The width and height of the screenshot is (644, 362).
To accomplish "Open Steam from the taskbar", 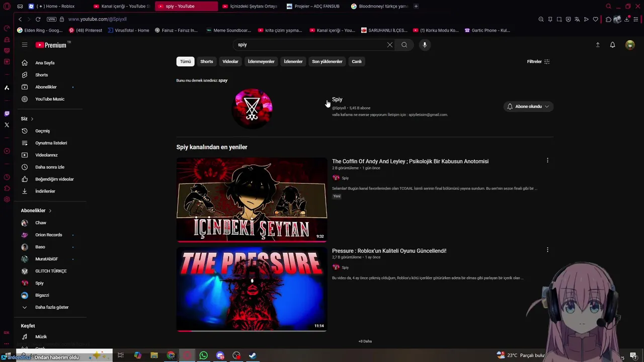I will click(x=253, y=355).
